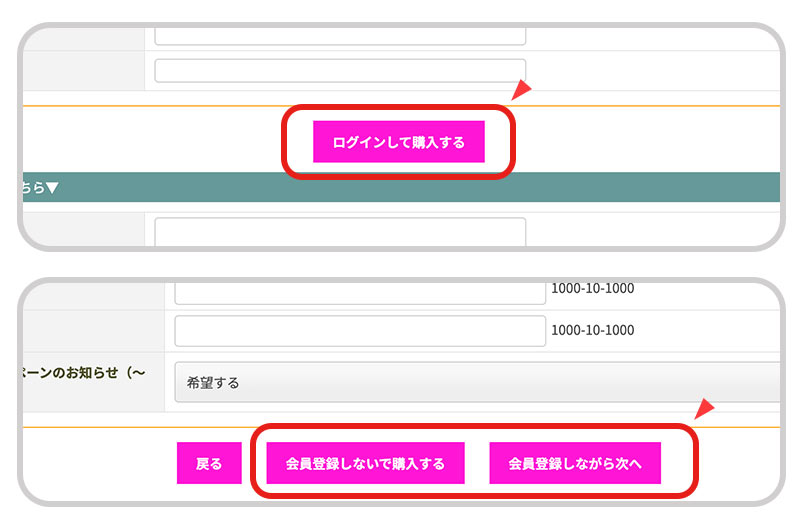This screenshot has height=525, width=800.
Task: Click the input field below the teal bar
Action: 340,232
